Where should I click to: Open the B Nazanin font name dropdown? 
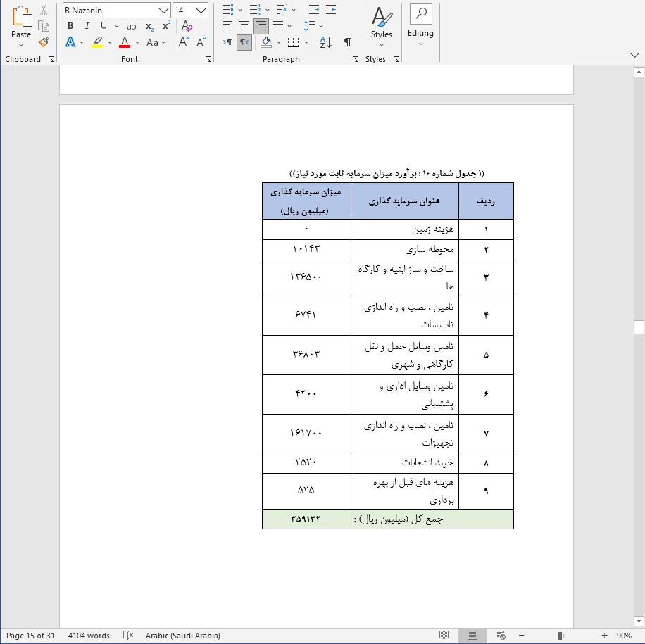tap(164, 11)
